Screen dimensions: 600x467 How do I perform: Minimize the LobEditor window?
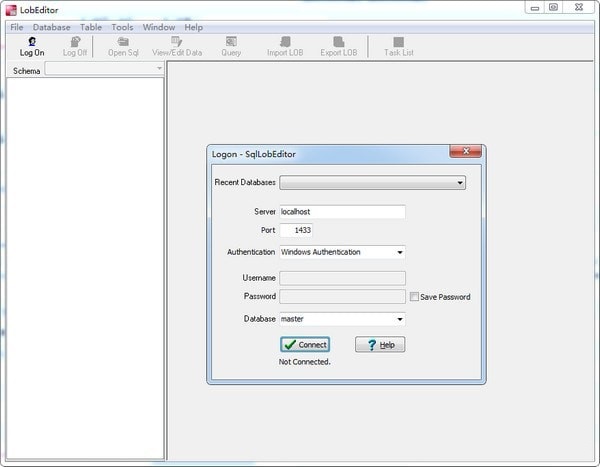click(x=535, y=7)
